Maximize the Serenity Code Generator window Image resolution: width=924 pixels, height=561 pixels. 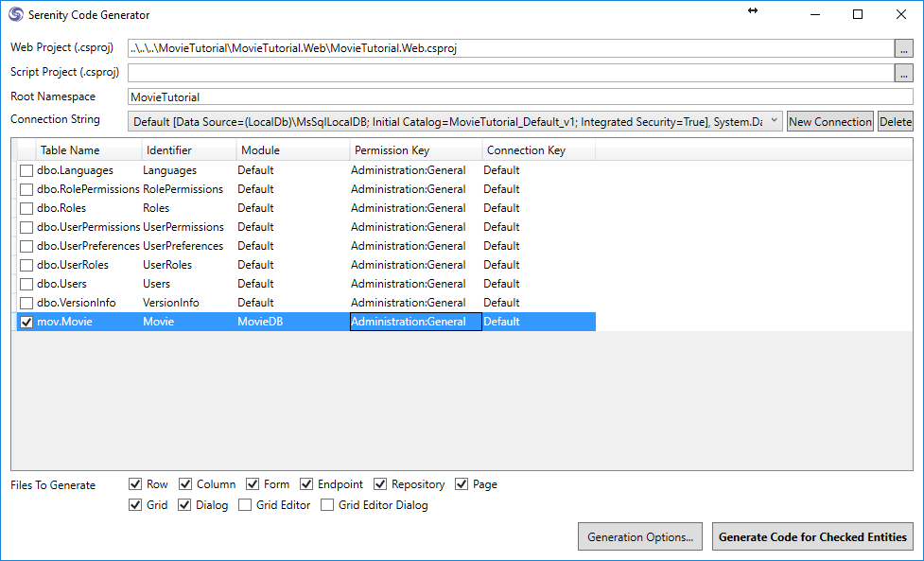click(858, 14)
